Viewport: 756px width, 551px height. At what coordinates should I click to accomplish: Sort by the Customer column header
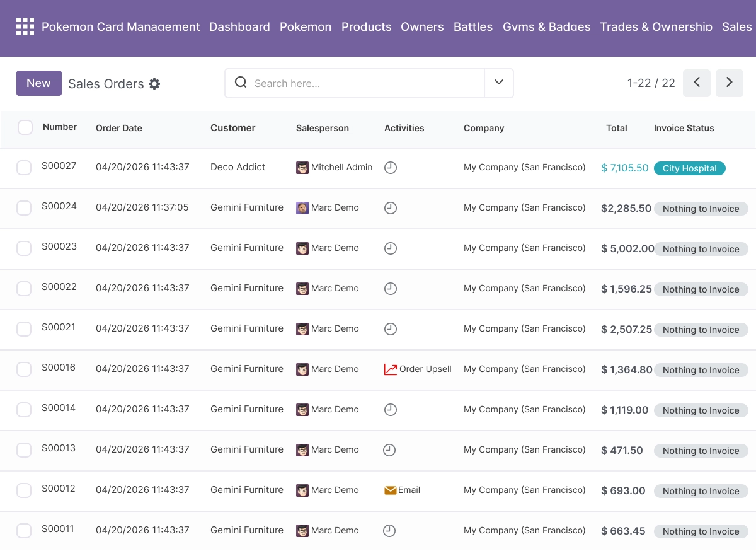[233, 128]
